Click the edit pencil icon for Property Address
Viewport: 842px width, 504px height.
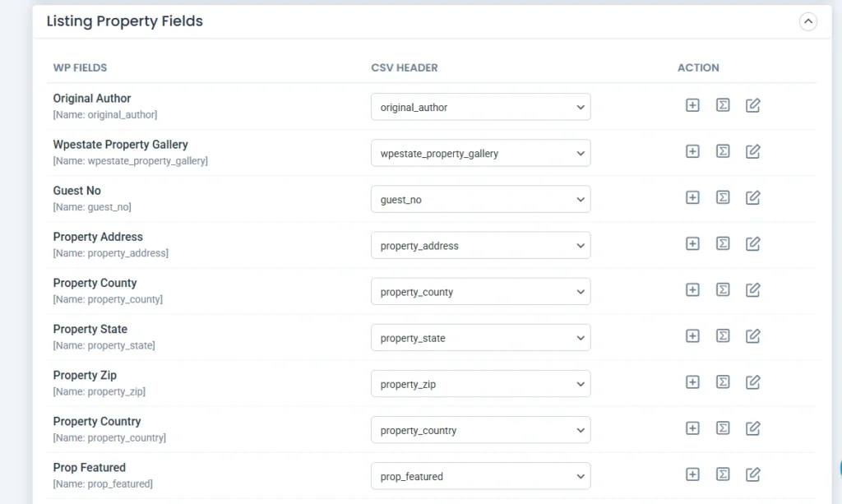(752, 243)
